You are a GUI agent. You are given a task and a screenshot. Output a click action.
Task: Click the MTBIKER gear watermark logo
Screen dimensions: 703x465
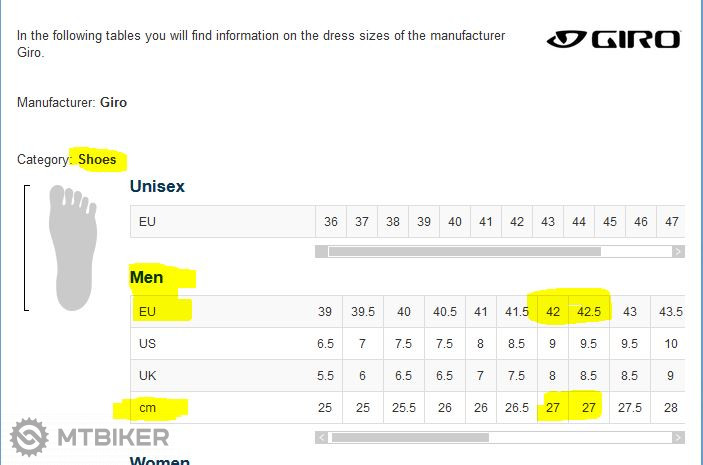pyautogui.click(x=30, y=437)
